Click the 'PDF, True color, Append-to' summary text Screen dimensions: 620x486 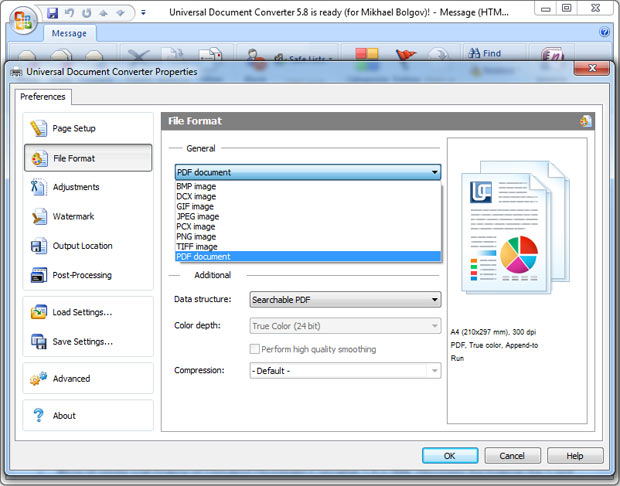pyautogui.click(x=494, y=345)
